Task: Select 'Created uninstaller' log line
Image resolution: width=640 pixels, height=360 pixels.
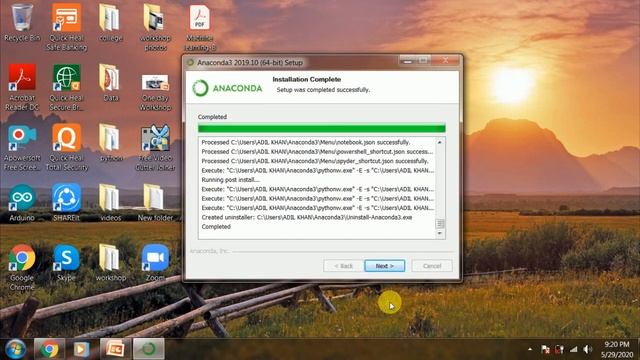Action: [307, 217]
